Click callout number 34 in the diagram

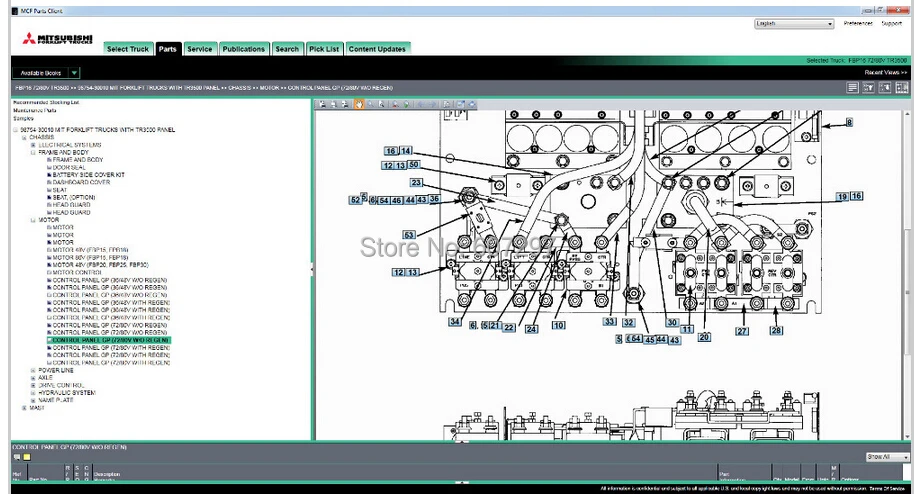pyautogui.click(x=455, y=322)
